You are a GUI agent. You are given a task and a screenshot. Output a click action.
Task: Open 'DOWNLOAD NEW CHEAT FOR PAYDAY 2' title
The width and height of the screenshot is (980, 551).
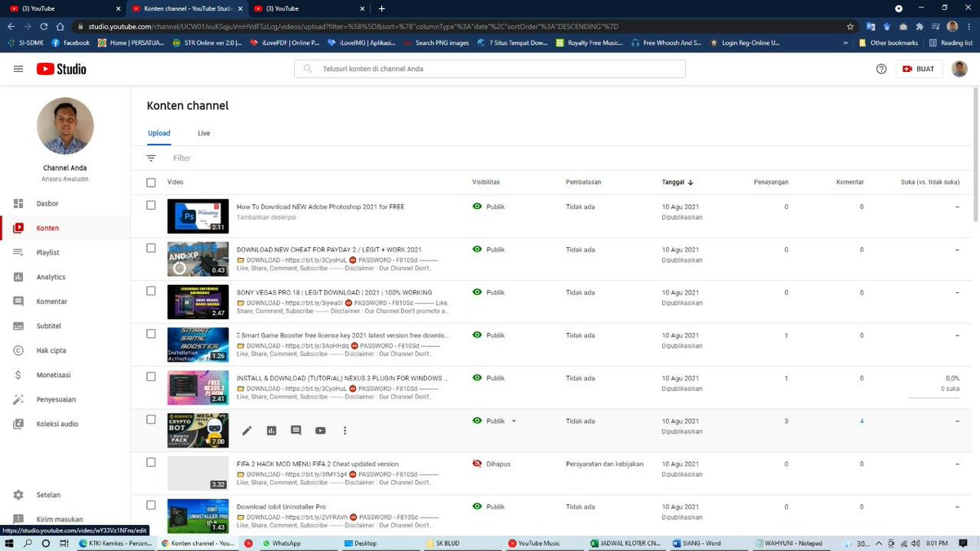[x=329, y=249]
